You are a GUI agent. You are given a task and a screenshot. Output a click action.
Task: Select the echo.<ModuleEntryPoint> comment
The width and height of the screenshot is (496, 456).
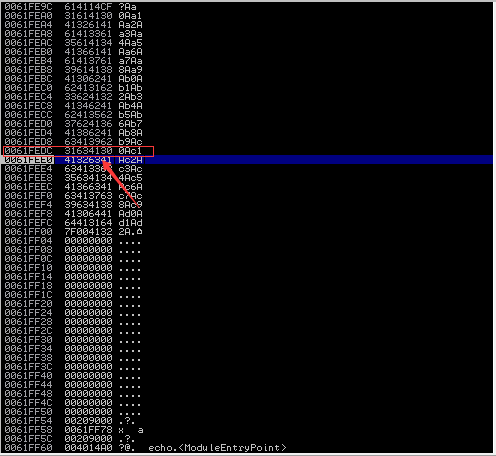click(x=217, y=448)
